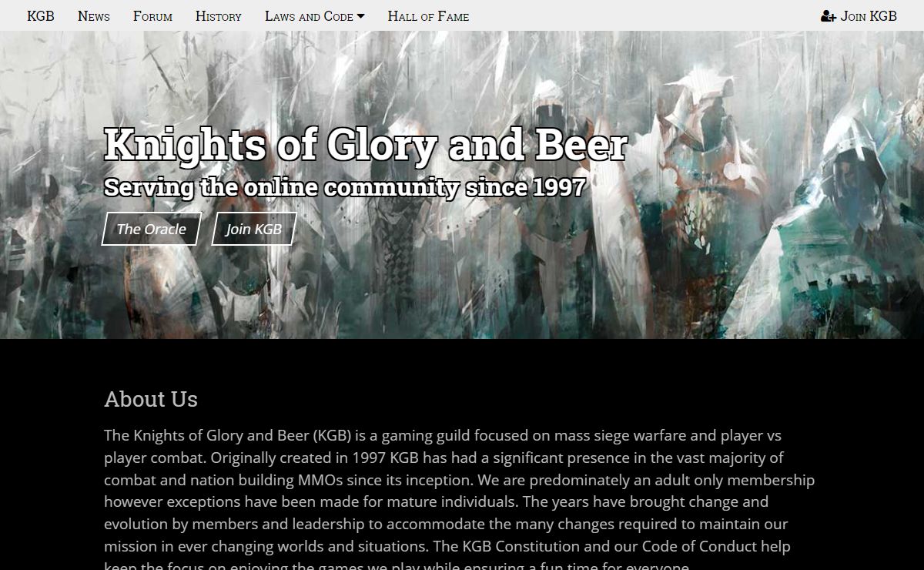Click the Join KGB hero button

254,229
